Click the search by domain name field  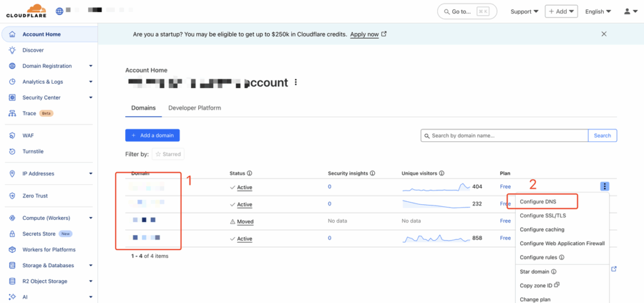pos(504,136)
